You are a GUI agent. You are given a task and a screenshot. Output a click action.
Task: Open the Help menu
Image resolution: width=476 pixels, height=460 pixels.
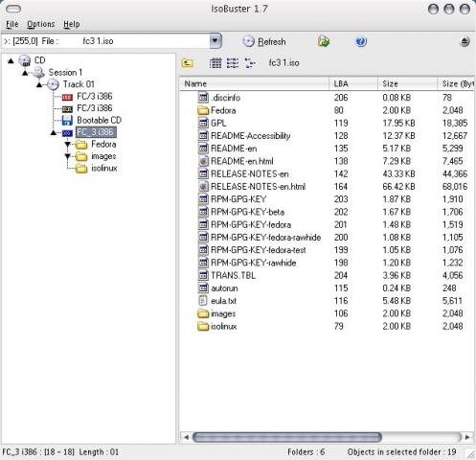(x=72, y=24)
